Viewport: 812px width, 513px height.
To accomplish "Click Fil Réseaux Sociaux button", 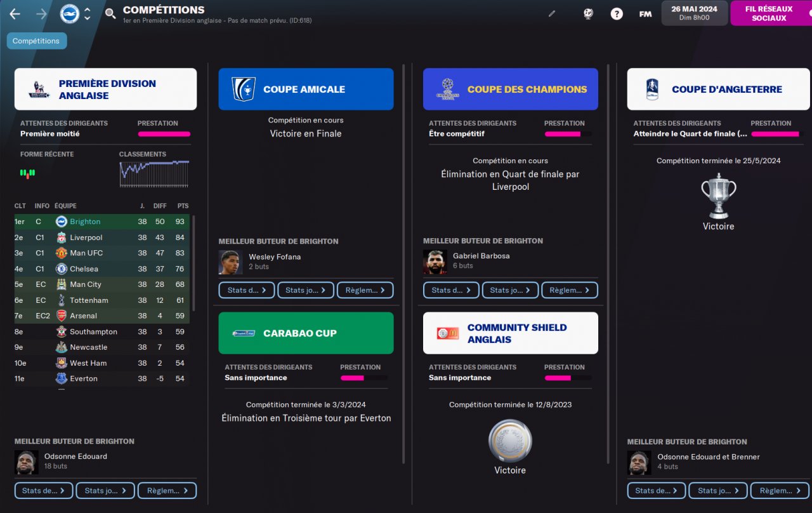I will point(769,13).
